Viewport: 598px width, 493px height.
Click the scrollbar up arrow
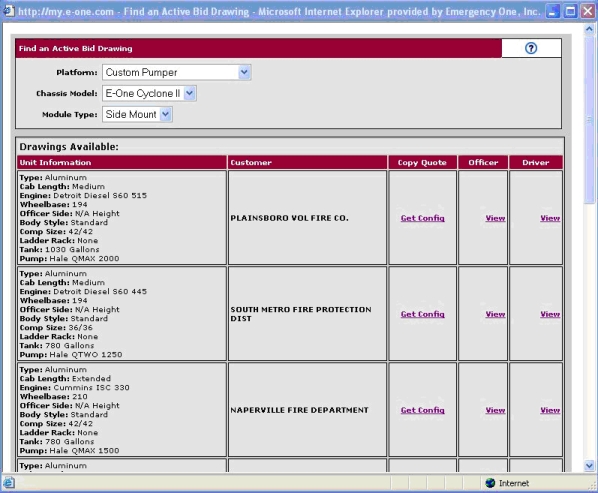[590, 29]
